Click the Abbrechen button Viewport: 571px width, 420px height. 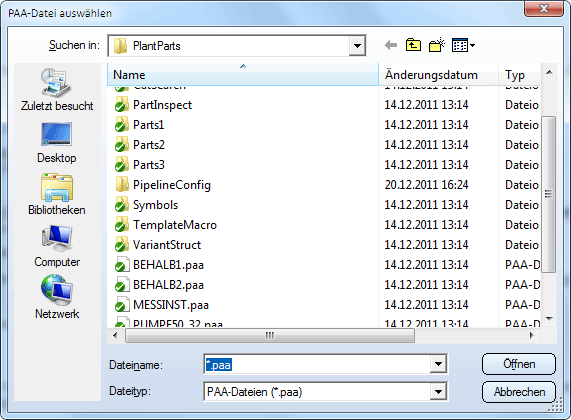click(x=519, y=392)
